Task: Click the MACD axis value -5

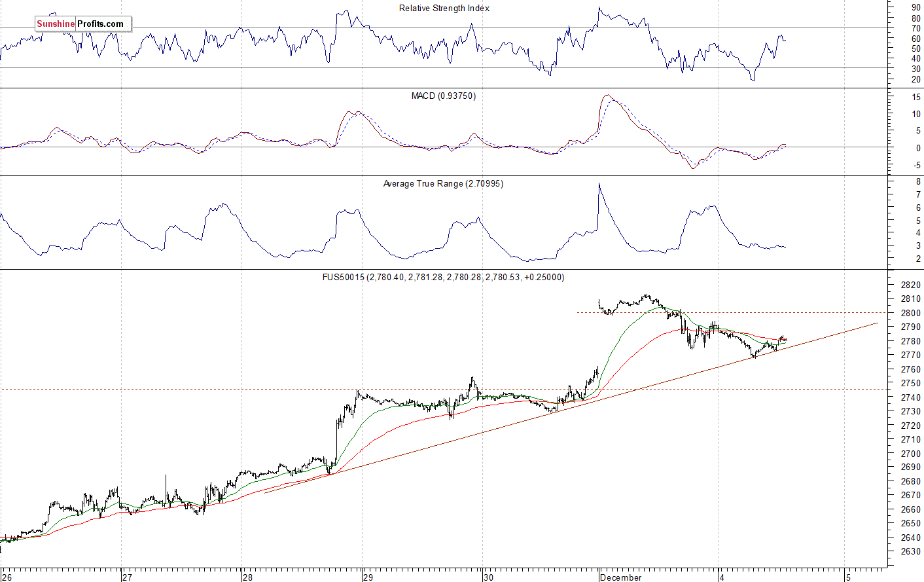Action: (x=916, y=165)
